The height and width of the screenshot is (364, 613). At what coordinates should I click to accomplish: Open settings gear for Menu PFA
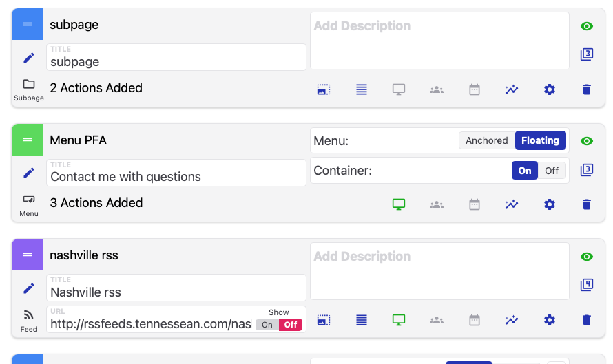click(550, 204)
